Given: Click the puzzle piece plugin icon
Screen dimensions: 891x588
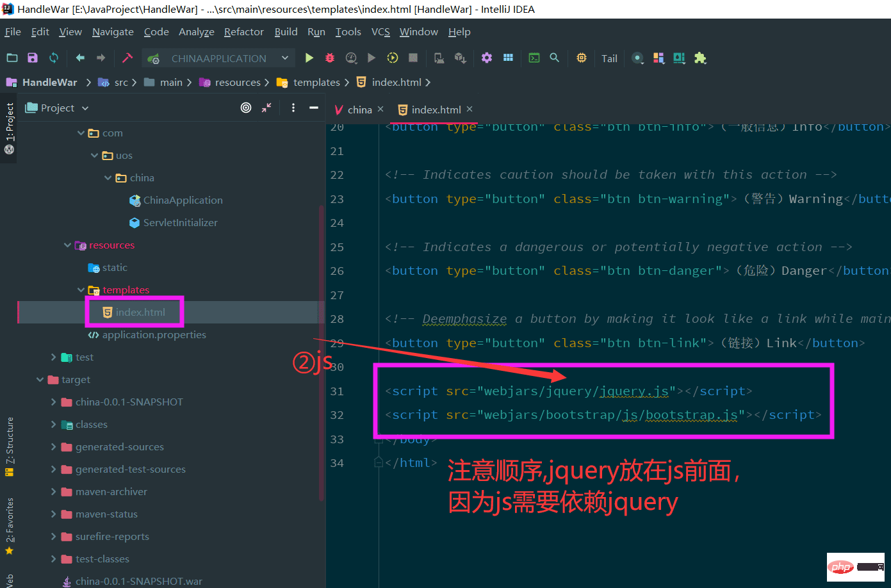Looking at the screenshot, I should pyautogui.click(x=700, y=58).
